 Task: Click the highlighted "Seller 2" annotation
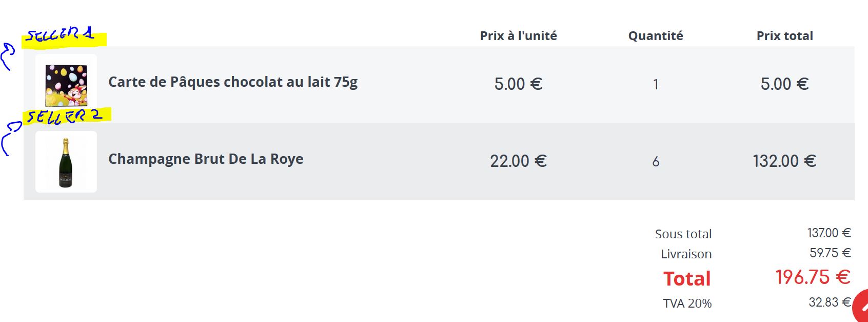[66, 117]
